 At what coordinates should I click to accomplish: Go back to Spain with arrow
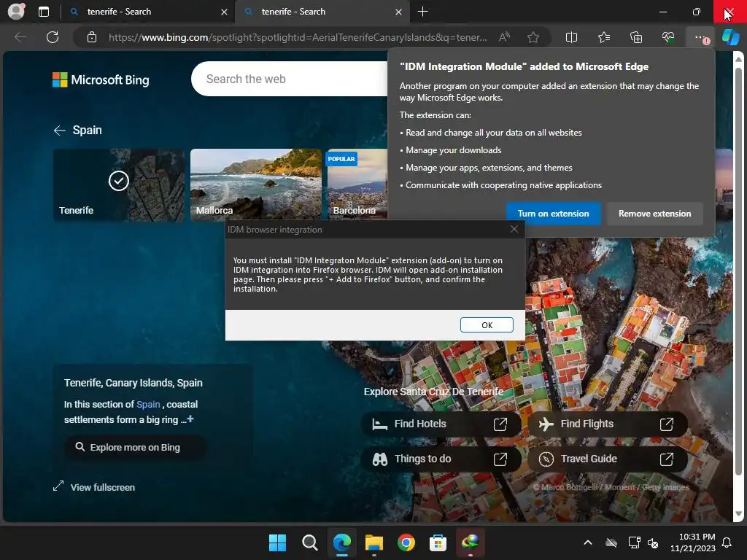point(59,131)
